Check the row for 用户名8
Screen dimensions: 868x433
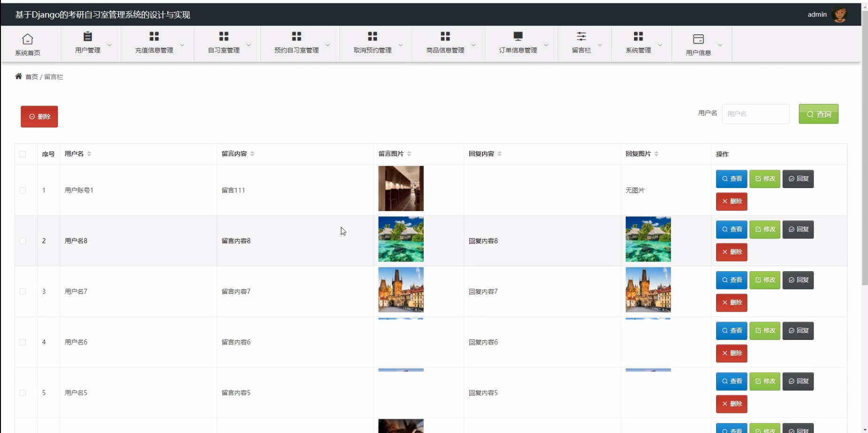point(23,241)
